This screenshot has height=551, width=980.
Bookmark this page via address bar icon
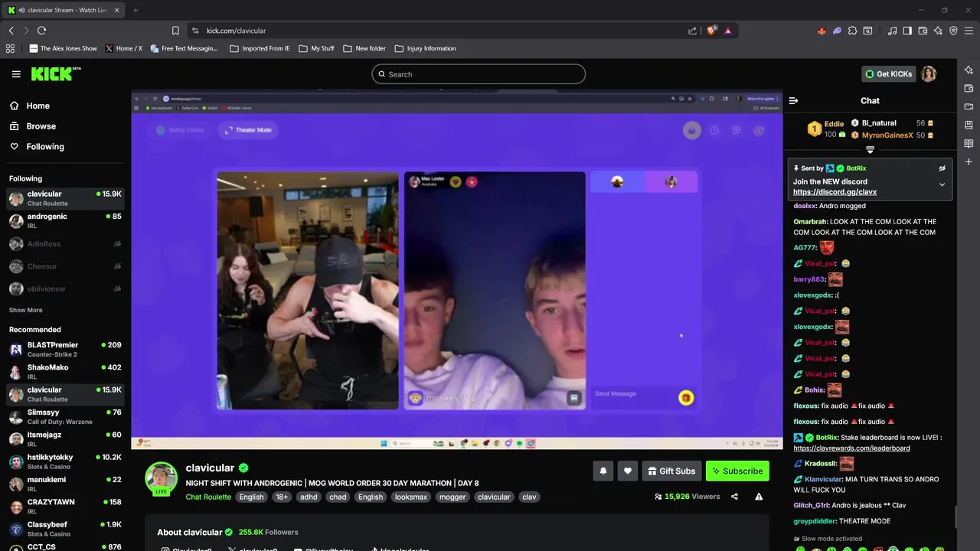175,31
